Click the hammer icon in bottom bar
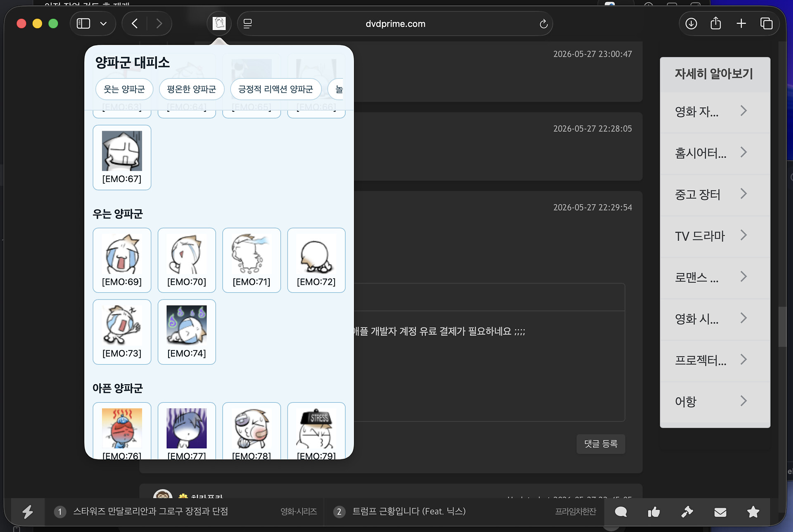Image resolution: width=793 pixels, height=532 pixels. click(x=687, y=512)
